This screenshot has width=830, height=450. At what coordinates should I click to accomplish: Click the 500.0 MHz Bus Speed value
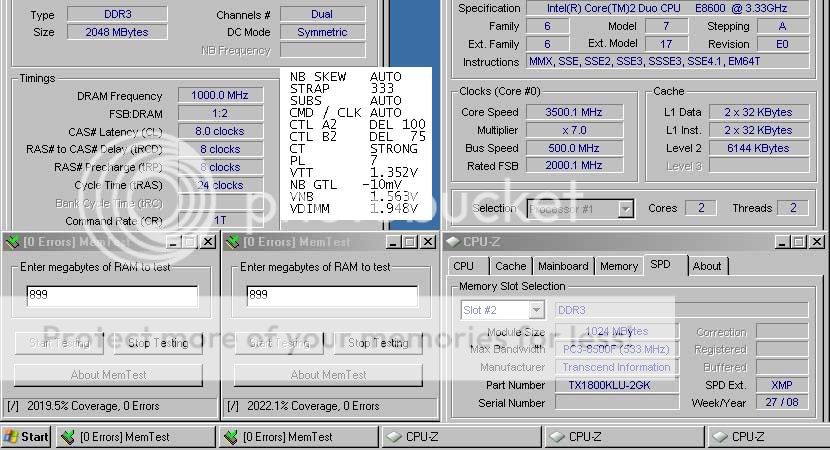click(x=574, y=148)
